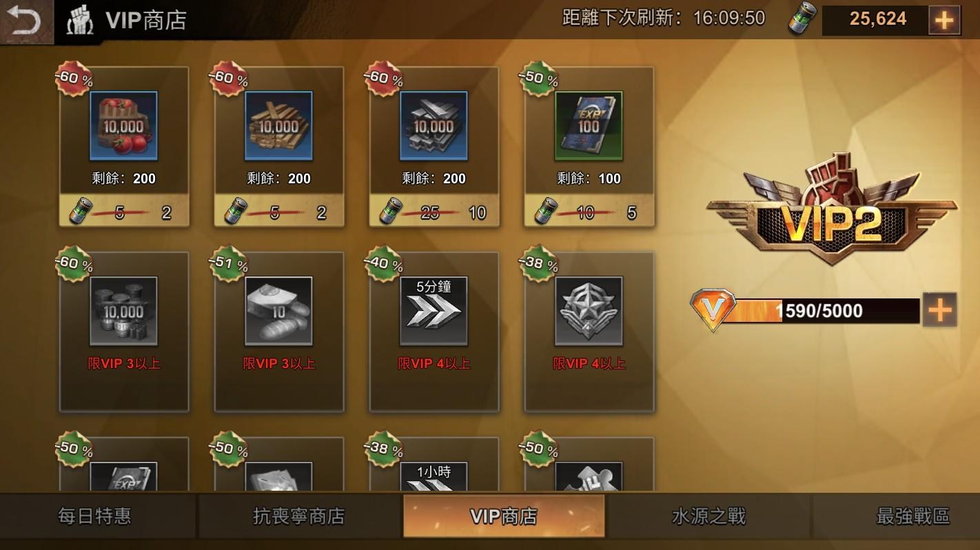The height and width of the screenshot is (550, 980).
Task: Switch to 每日特惠 tab
Action: click(94, 516)
